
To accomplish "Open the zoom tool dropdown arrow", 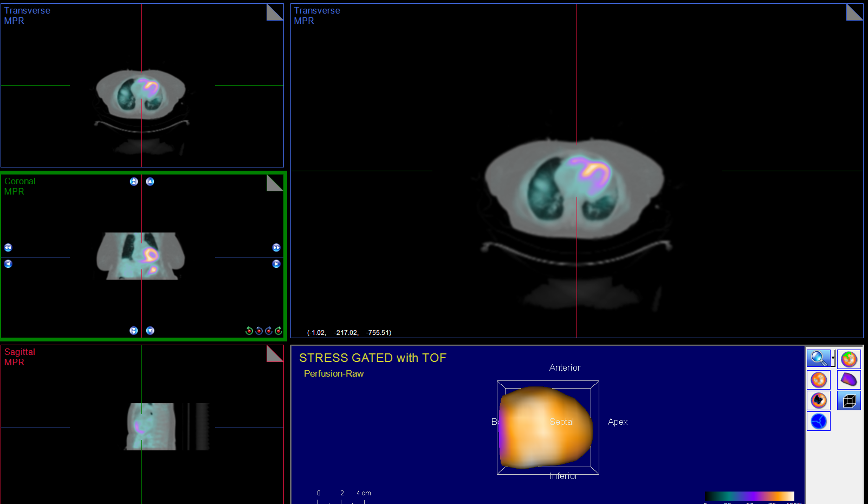I will [x=833, y=358].
